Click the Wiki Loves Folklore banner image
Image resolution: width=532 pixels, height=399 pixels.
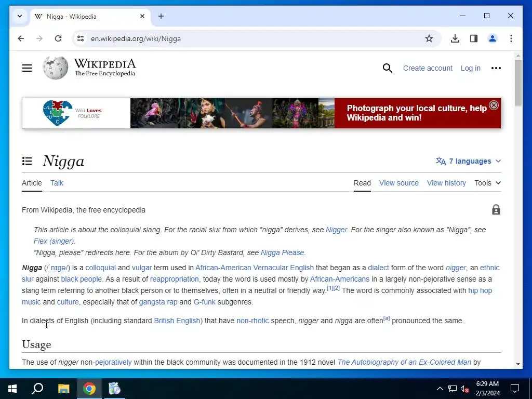(x=261, y=113)
